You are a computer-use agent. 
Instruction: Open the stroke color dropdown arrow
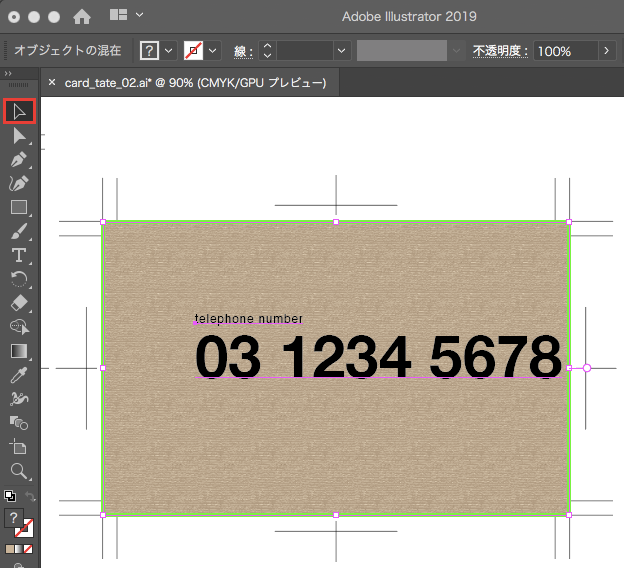coord(213,50)
